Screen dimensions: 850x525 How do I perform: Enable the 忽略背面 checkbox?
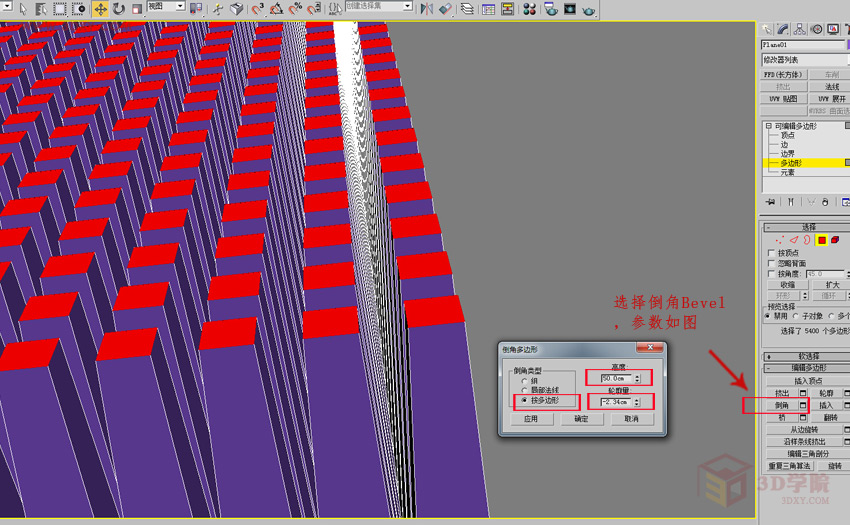point(770,263)
